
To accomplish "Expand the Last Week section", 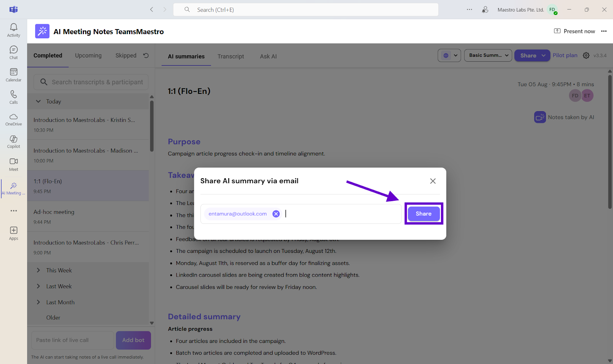I will tap(38, 287).
